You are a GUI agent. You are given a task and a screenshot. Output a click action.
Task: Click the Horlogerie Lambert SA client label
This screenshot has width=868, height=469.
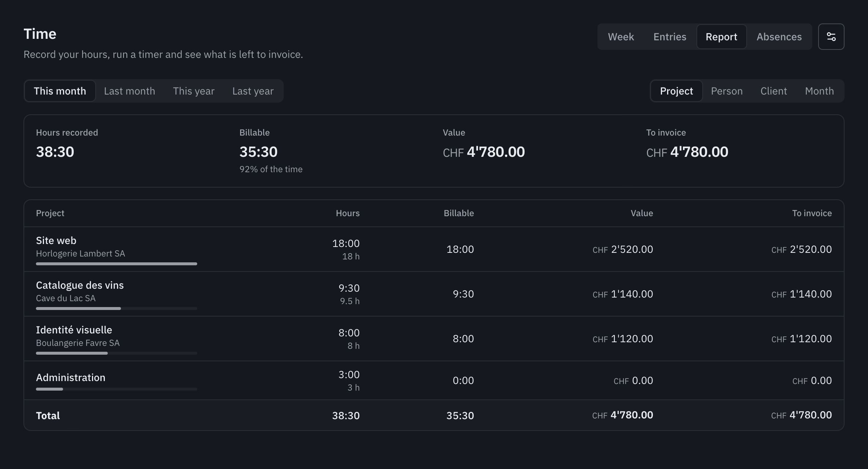tap(80, 254)
